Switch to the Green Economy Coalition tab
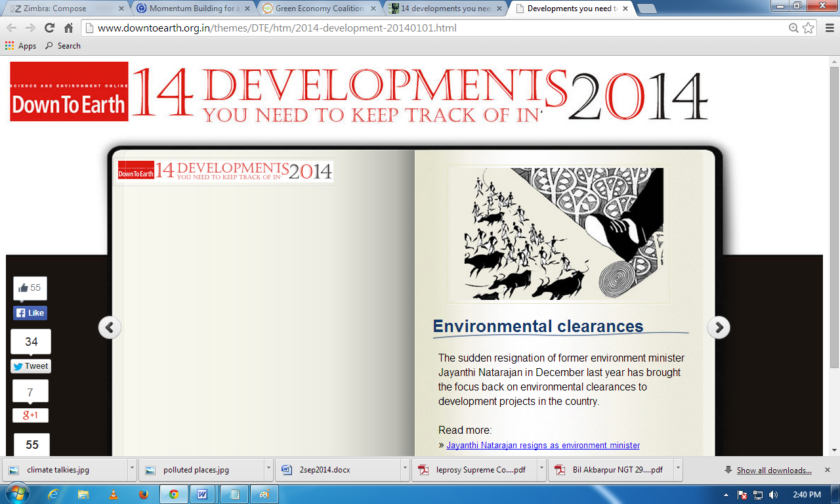The image size is (840, 504). [318, 9]
